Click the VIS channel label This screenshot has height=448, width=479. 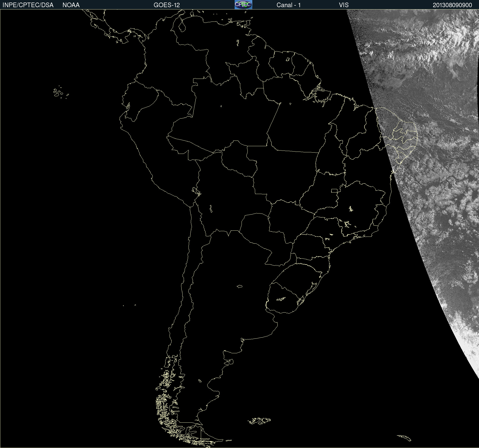[344, 5]
